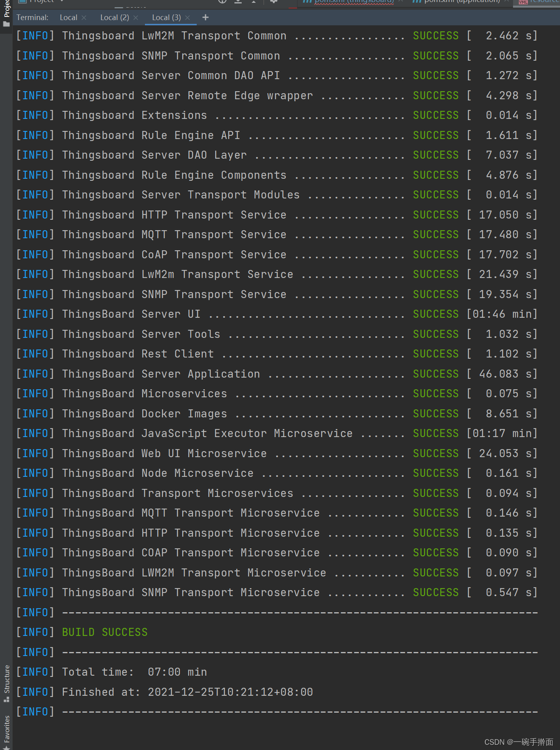
Task: Click 'Thingsboard Server Remote Edge wrapper' text
Action: point(187,96)
